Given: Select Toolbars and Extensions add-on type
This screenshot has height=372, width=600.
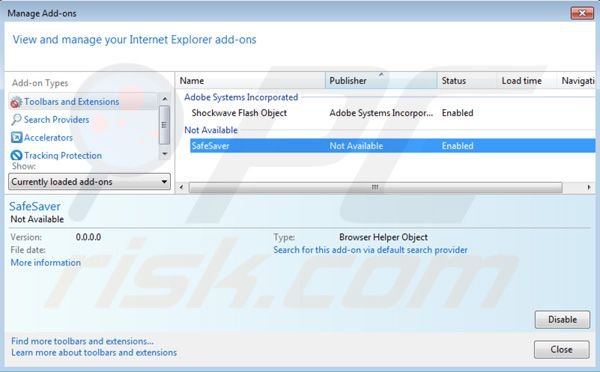Looking at the screenshot, I should 72,102.
